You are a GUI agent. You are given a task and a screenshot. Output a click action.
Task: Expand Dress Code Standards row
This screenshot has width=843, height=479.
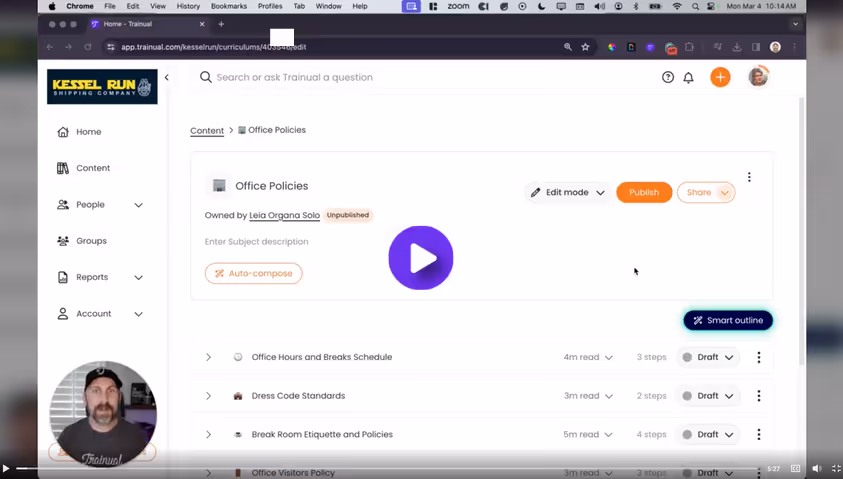209,396
